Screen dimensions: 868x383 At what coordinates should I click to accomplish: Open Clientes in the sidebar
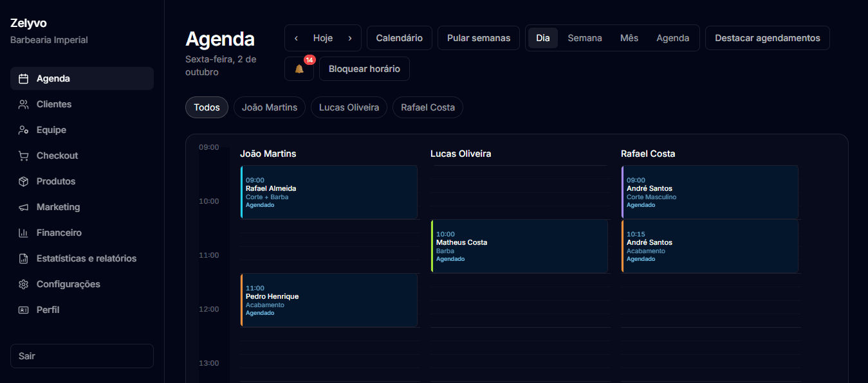82,104
